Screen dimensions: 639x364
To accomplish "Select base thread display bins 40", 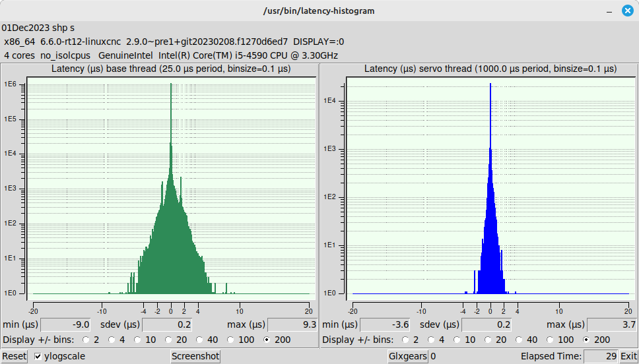I will [x=199, y=340].
